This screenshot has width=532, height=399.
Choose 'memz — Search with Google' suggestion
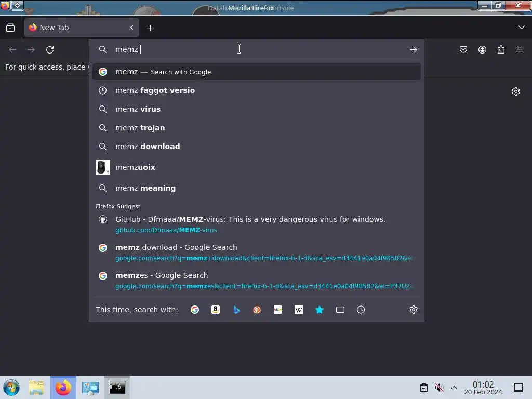point(257,72)
